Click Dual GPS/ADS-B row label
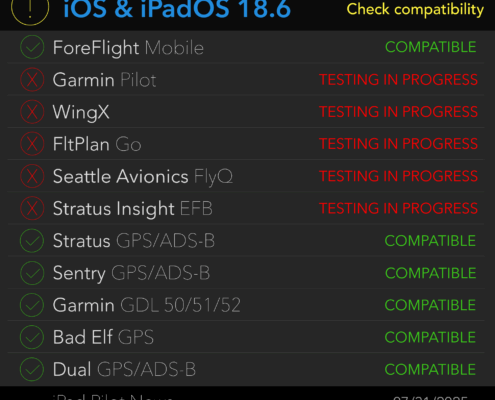 (124, 369)
